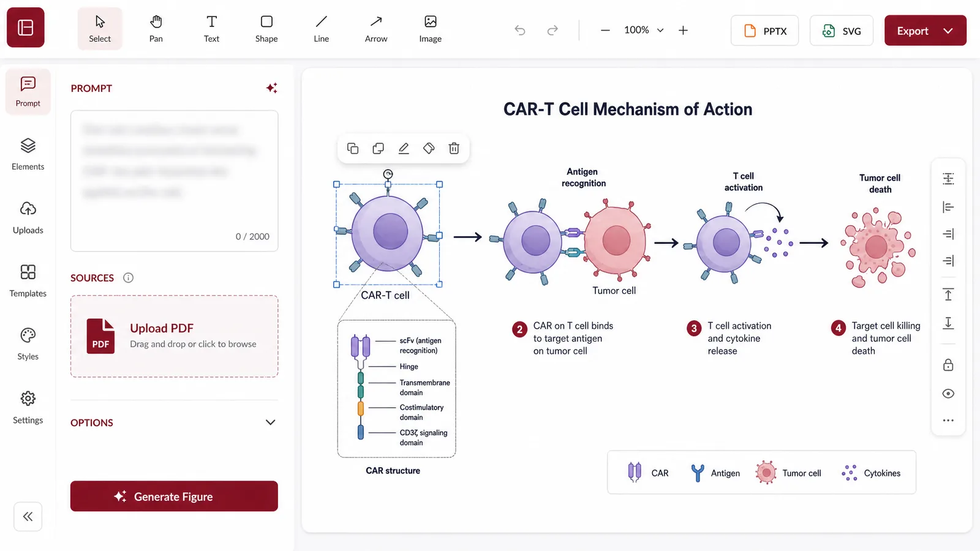Zoom out with the minus icon

(x=605, y=30)
